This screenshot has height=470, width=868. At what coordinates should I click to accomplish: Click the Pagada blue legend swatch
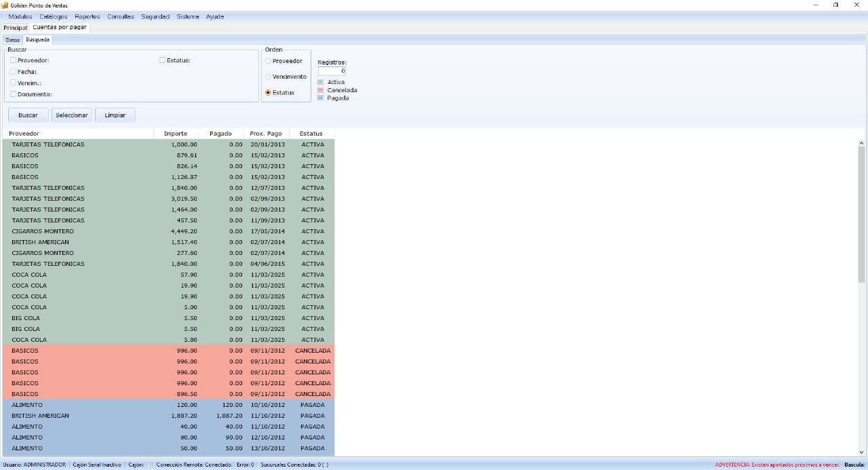click(x=321, y=98)
